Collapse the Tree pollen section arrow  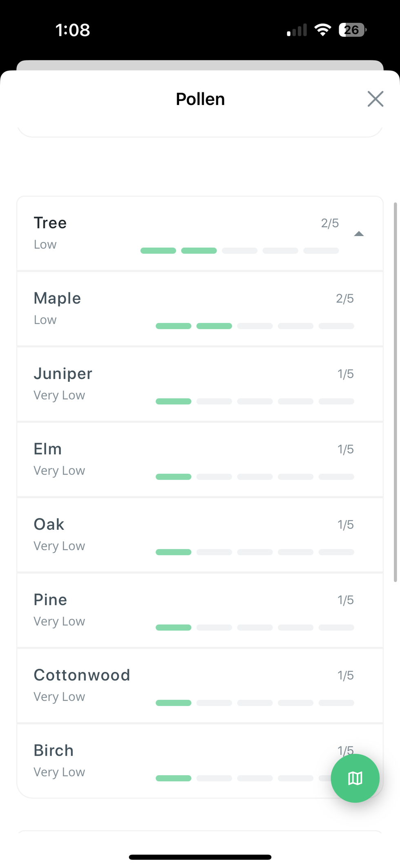[359, 234]
